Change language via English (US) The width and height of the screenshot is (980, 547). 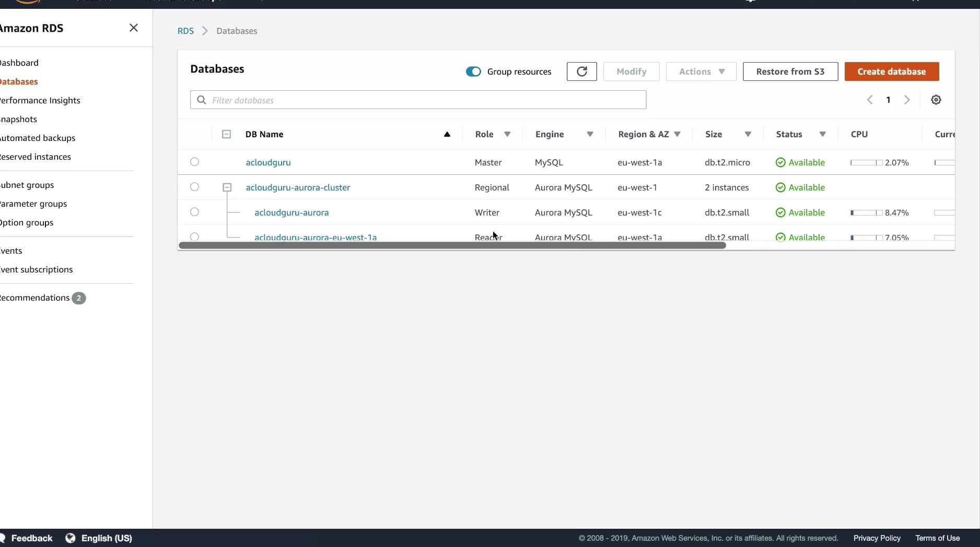coord(107,538)
